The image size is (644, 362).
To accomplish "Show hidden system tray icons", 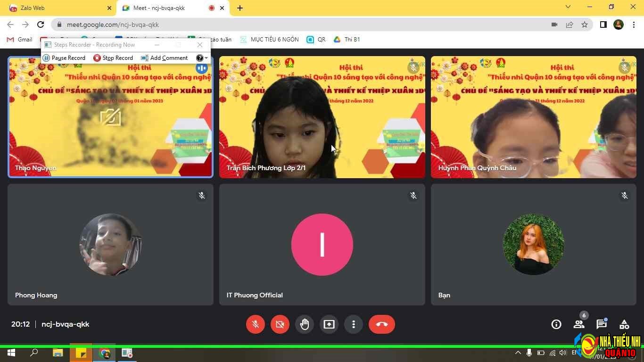I will click(518, 353).
